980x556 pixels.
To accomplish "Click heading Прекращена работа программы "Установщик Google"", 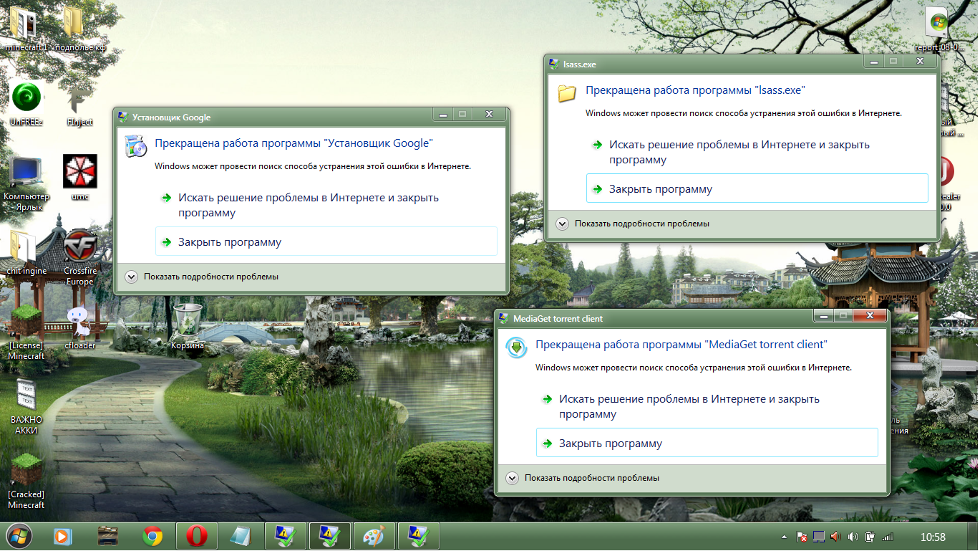I will (x=294, y=143).
